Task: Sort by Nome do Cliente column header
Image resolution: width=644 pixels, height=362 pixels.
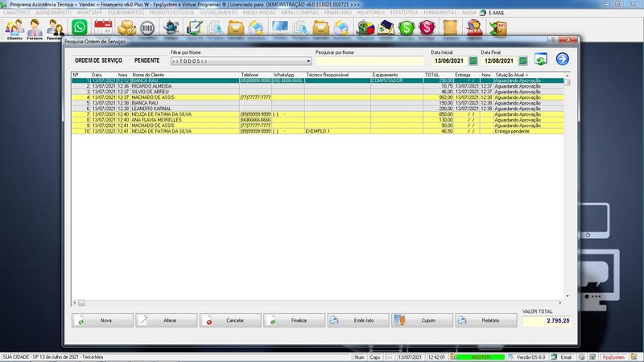Action: [x=148, y=75]
